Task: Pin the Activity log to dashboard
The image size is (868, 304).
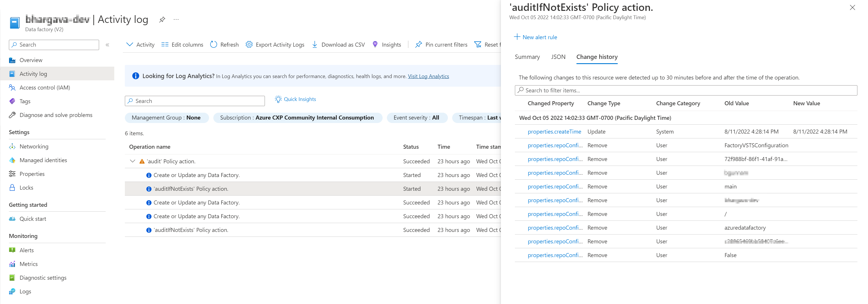Action: (162, 19)
